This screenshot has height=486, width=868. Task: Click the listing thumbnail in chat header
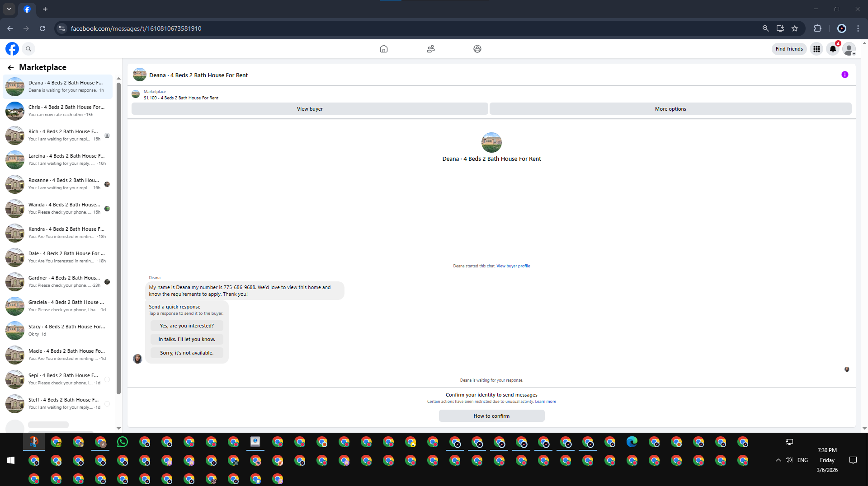[x=139, y=75]
